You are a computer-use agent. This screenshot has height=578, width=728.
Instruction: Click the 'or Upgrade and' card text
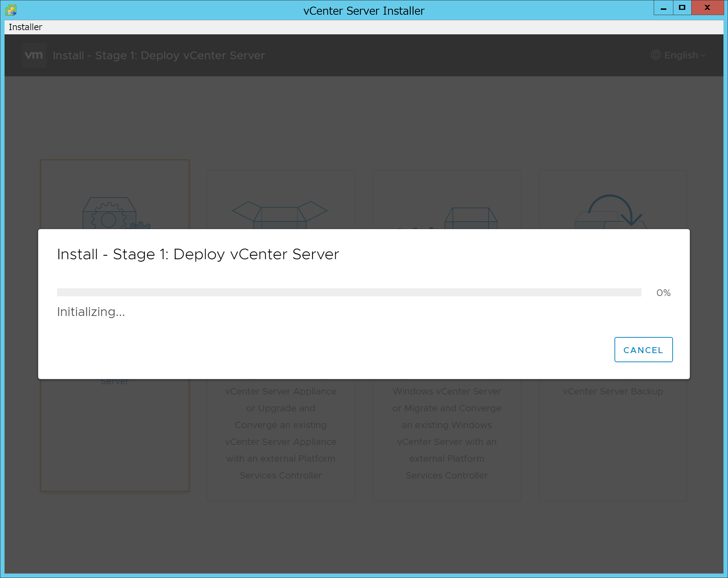[x=281, y=408]
